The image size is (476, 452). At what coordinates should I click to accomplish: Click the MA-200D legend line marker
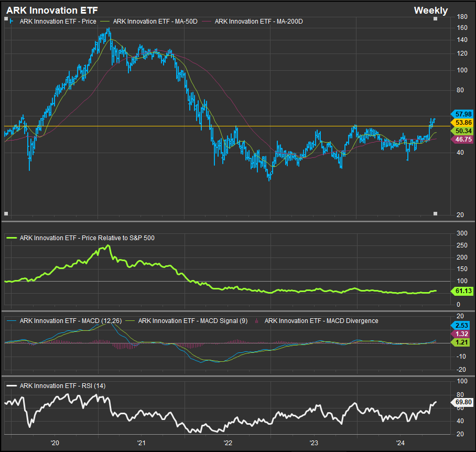coord(207,21)
